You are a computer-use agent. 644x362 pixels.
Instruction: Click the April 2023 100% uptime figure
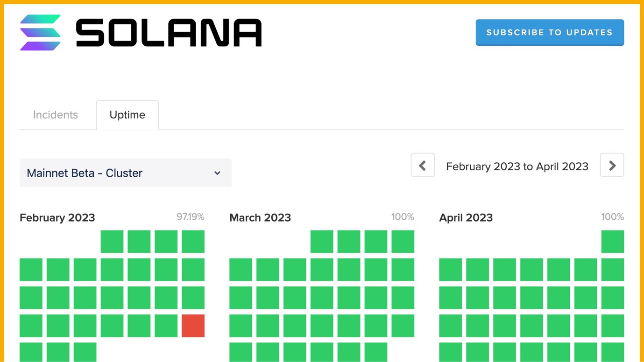[612, 217]
